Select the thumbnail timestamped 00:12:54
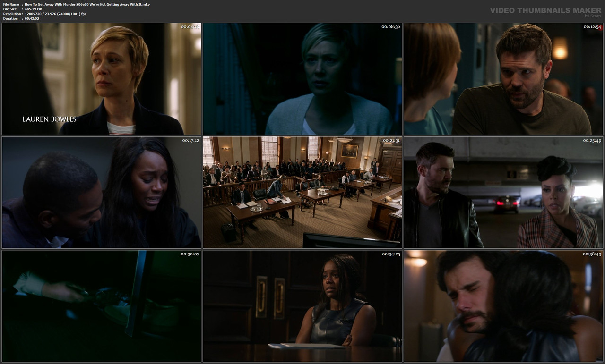The height and width of the screenshot is (364, 605). click(x=503, y=79)
